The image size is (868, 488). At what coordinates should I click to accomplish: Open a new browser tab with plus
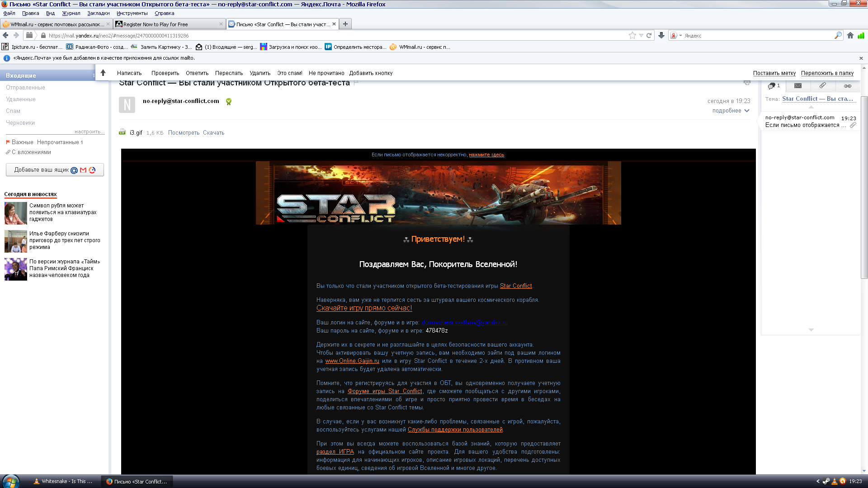[x=345, y=24]
